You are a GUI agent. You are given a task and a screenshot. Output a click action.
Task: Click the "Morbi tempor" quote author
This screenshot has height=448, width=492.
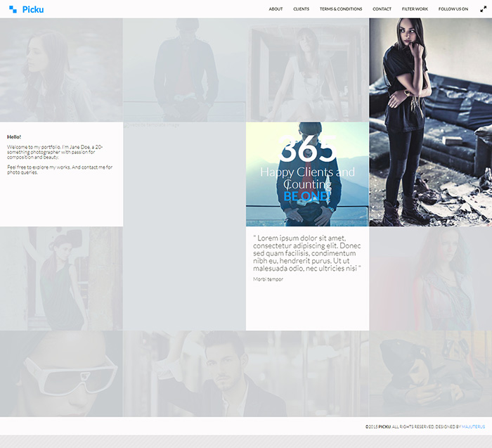(x=268, y=279)
